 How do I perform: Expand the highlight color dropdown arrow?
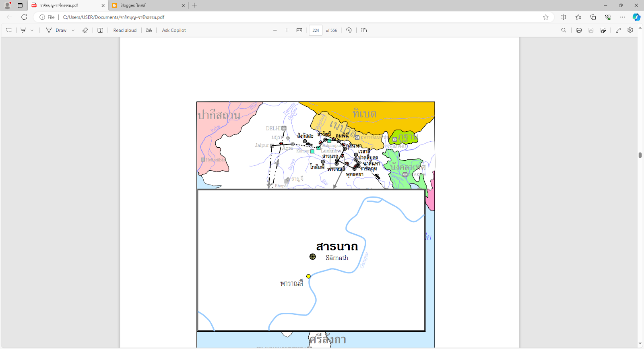(x=32, y=30)
